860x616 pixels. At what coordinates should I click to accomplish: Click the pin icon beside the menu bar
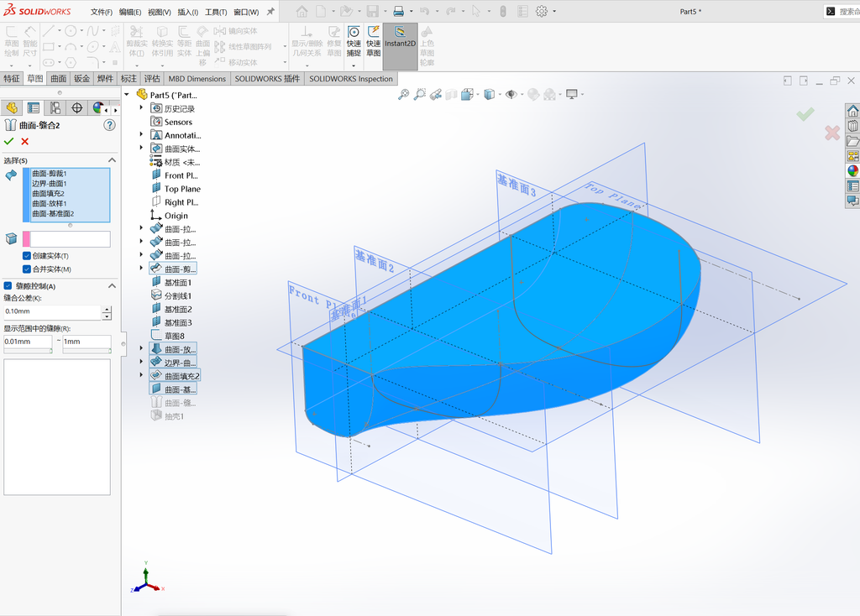pos(270,12)
